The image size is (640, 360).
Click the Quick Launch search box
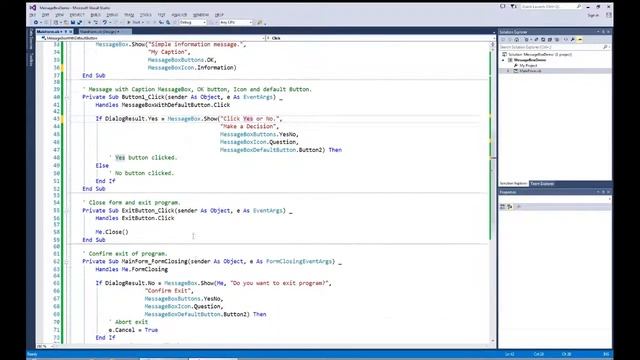(551, 7)
